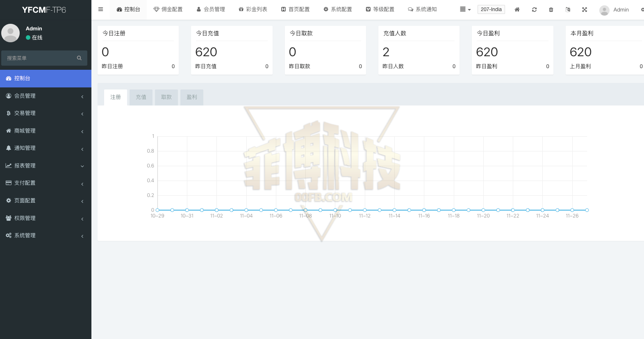Click the 在线 online status in sidebar
Screen dimensions: 644x339
(34, 38)
